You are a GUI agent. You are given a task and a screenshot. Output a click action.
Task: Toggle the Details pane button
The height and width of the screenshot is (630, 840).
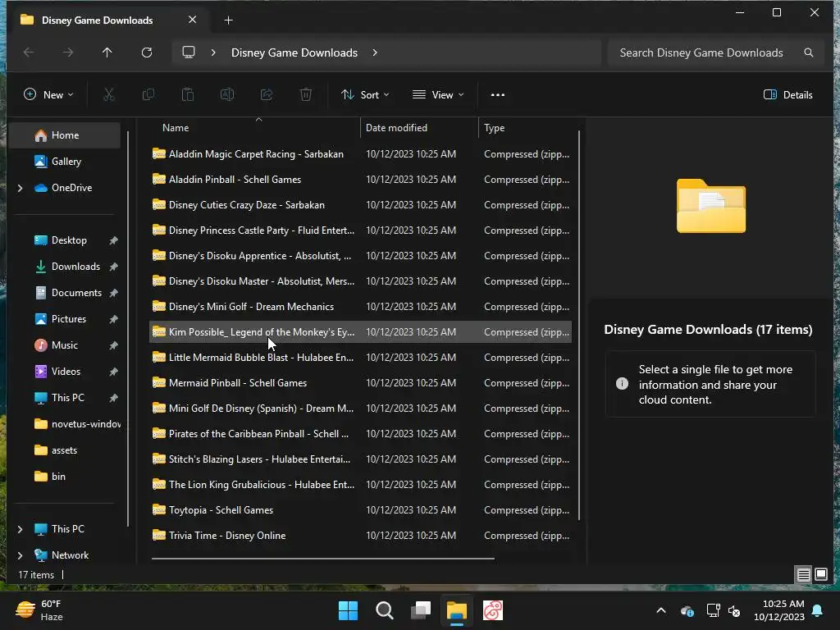[x=788, y=95]
